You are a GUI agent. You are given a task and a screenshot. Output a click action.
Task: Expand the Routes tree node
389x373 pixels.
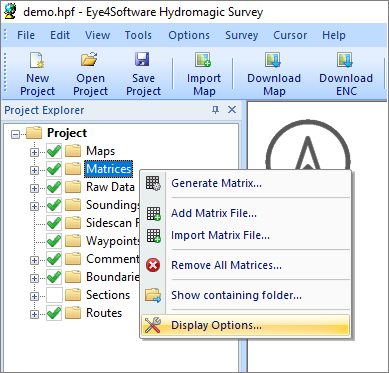coord(34,314)
